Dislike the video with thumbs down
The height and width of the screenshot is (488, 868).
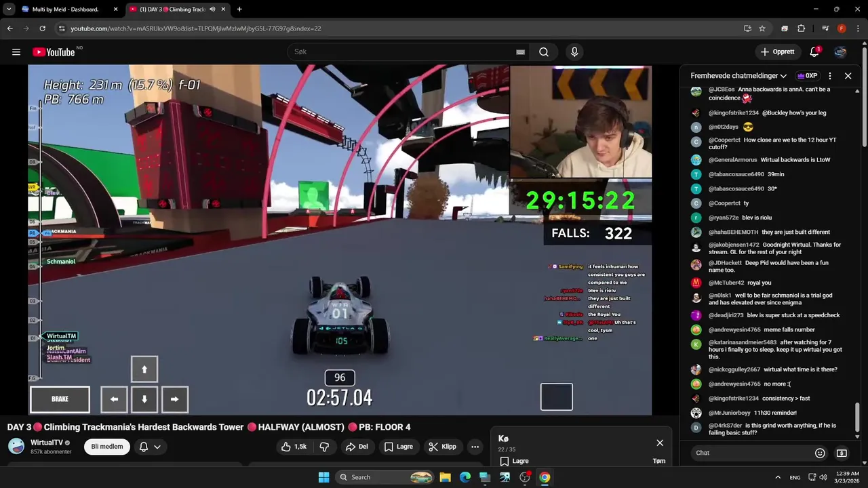(x=324, y=447)
